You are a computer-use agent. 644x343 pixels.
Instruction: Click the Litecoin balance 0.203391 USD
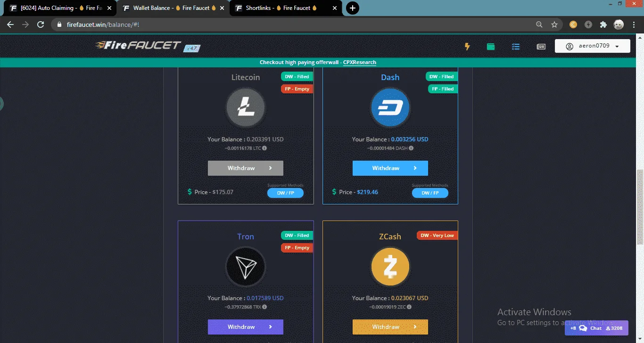[265, 139]
